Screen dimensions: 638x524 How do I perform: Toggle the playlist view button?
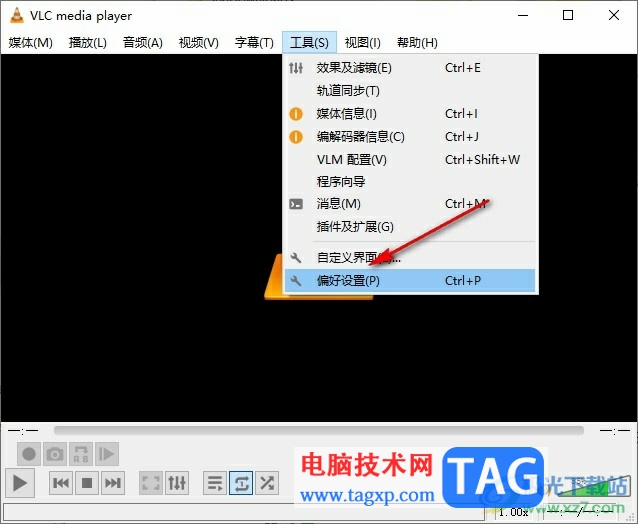[x=215, y=483]
